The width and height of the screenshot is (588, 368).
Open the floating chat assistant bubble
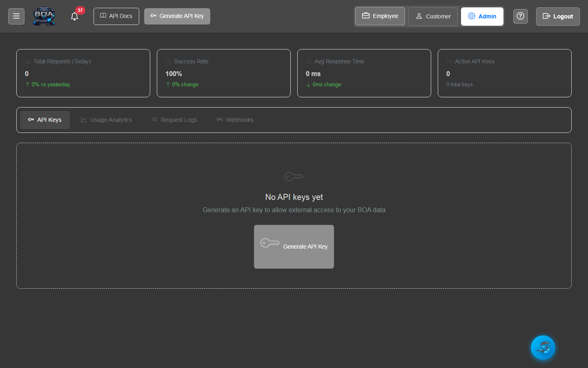[543, 348]
